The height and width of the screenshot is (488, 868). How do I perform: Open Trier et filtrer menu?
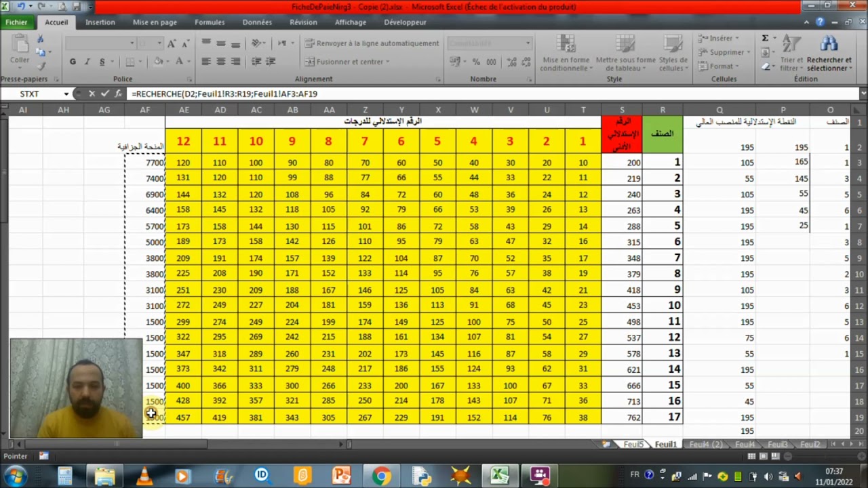791,53
